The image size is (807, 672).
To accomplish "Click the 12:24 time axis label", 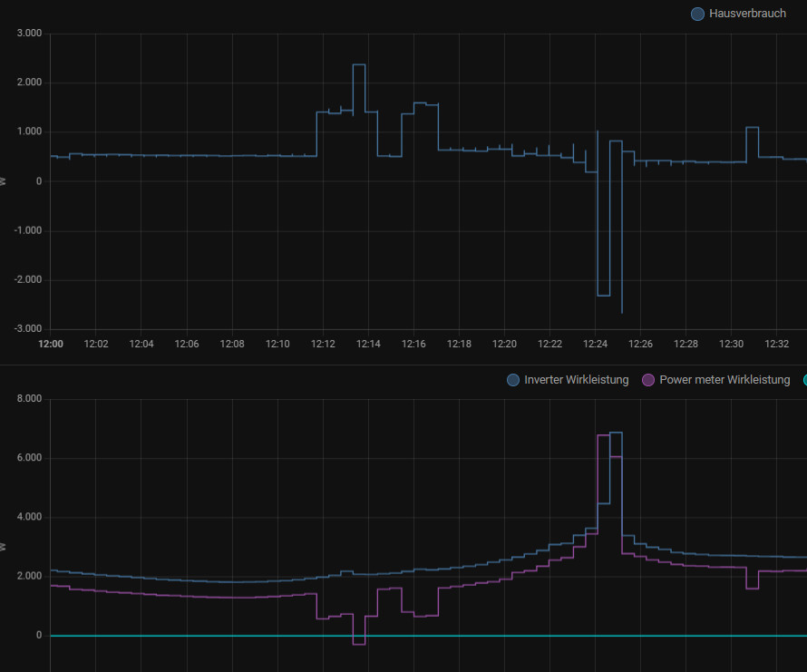I will pyautogui.click(x=596, y=345).
